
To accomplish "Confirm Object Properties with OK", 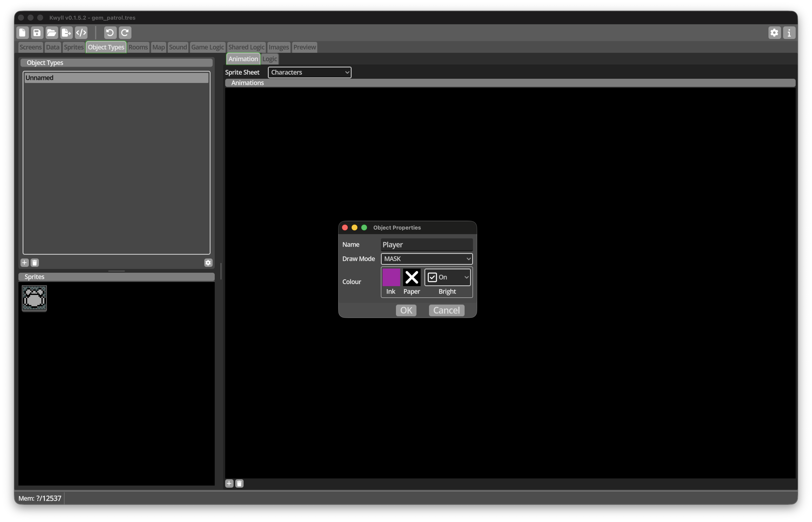I will pyautogui.click(x=406, y=310).
